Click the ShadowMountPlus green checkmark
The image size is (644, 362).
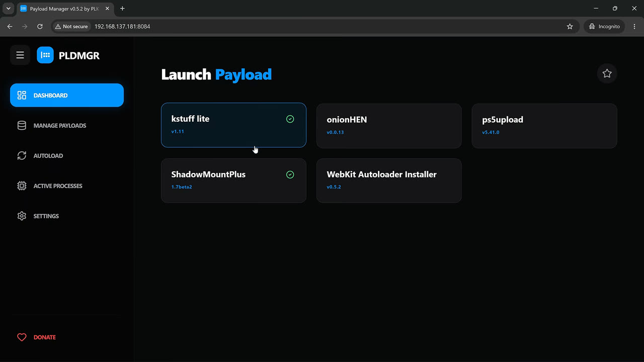click(290, 174)
